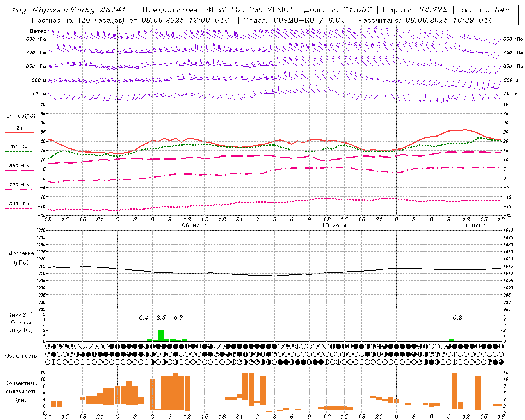Image resolution: width=525 pixels, height=420 pixels.
Task: Click the 0.3 precipitation amount
Action: [x=457, y=317]
